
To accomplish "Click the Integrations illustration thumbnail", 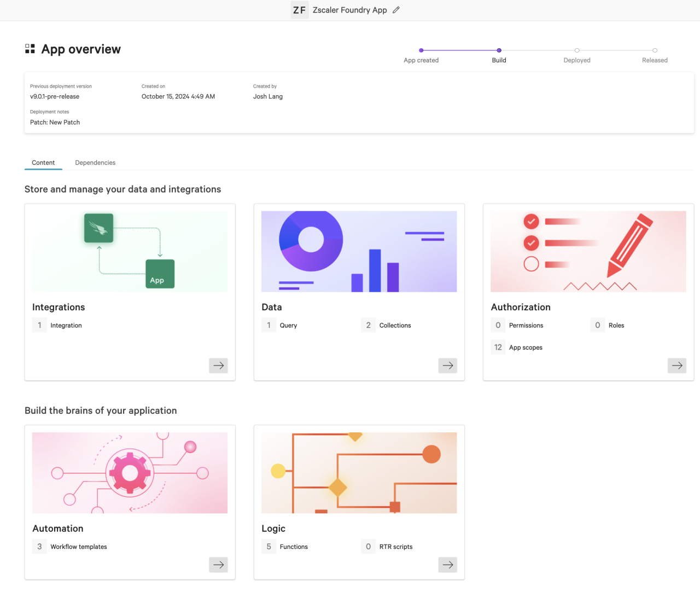I will (130, 251).
